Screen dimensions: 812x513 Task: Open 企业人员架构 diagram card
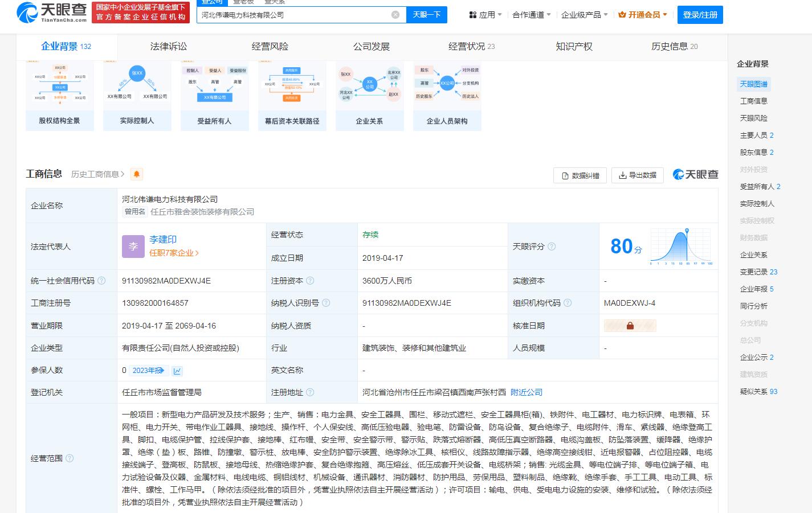pyautogui.click(x=447, y=95)
